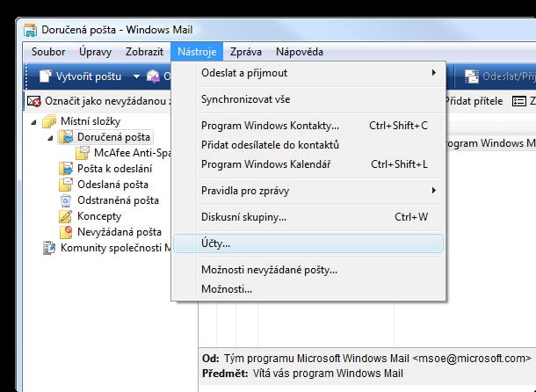The width and height of the screenshot is (536, 392).
Task: Click the subject Vítá vás program Windows Mail
Action: pos(328,374)
